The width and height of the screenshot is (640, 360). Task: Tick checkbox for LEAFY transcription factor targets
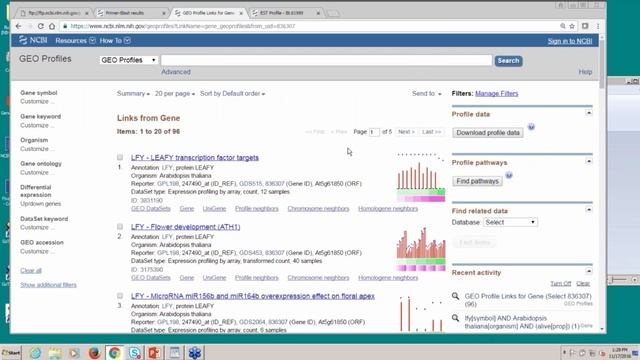120,157
